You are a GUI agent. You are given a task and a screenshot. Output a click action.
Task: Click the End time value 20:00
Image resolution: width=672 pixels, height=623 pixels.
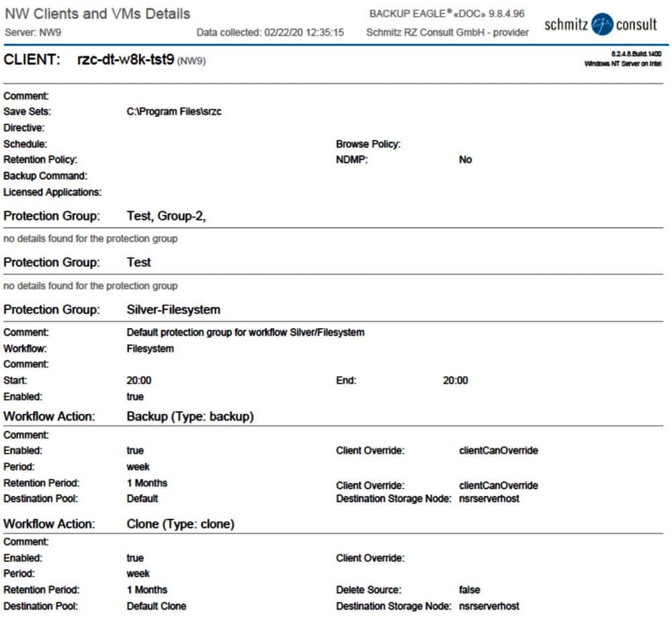click(455, 380)
